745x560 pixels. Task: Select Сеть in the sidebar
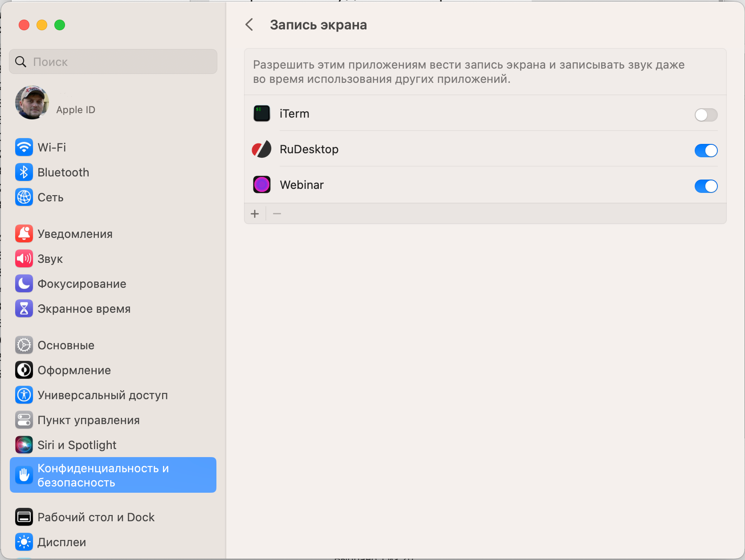(x=113, y=197)
